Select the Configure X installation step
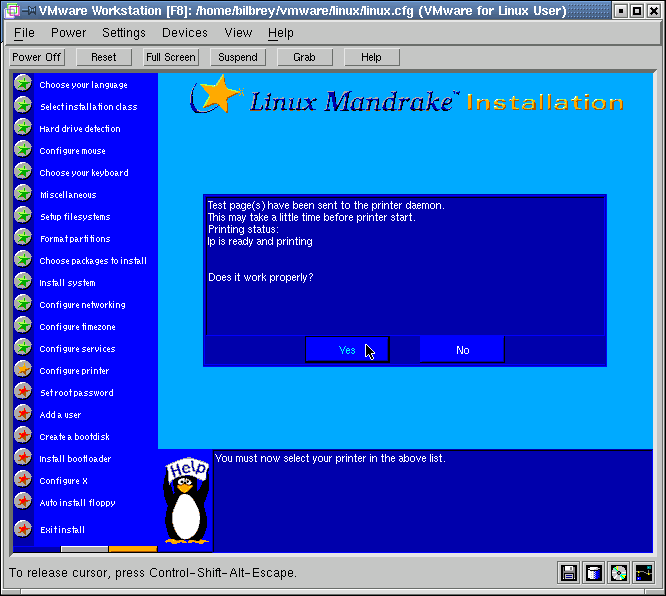The image size is (666, 596). coord(63,481)
